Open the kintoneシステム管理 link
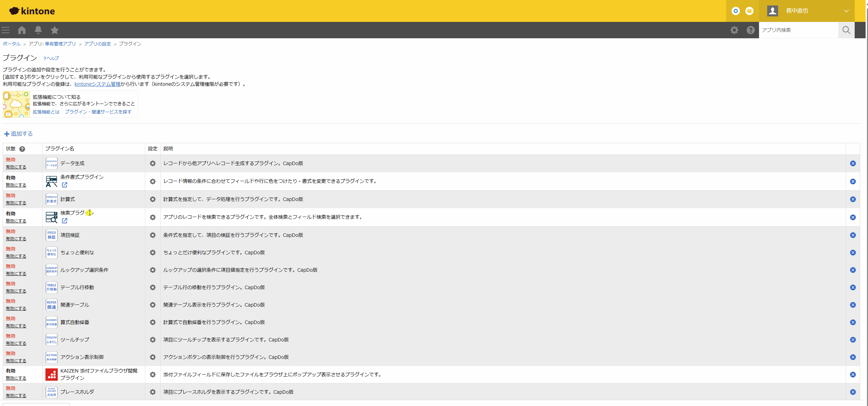Image resolution: width=868 pixels, height=406 pixels. [97, 84]
